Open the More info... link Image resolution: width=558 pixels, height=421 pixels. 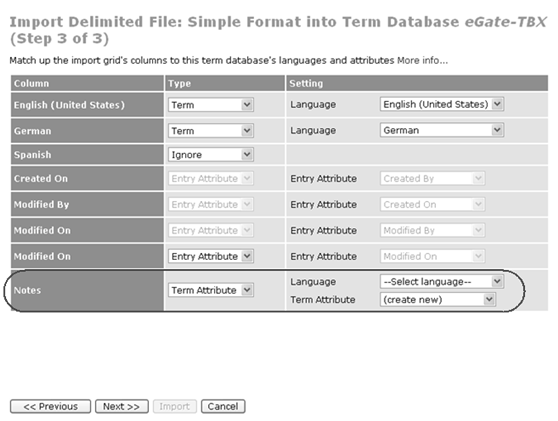coord(422,60)
